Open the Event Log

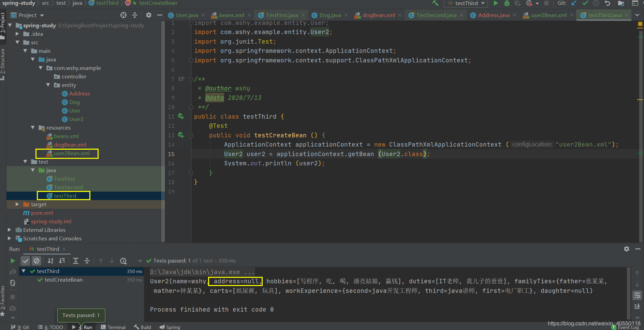point(625,328)
